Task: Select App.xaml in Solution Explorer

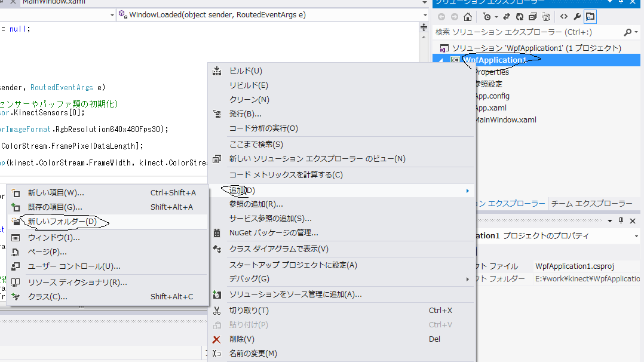Action: [x=491, y=108]
